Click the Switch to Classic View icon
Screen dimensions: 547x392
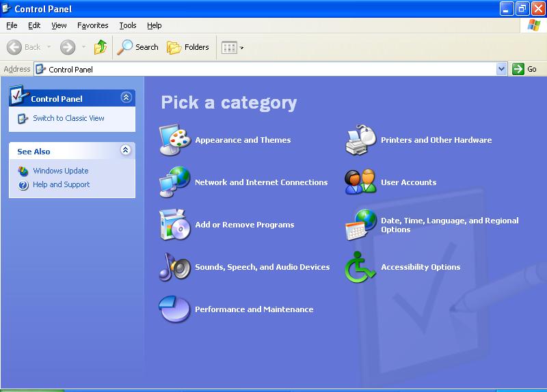[23, 118]
